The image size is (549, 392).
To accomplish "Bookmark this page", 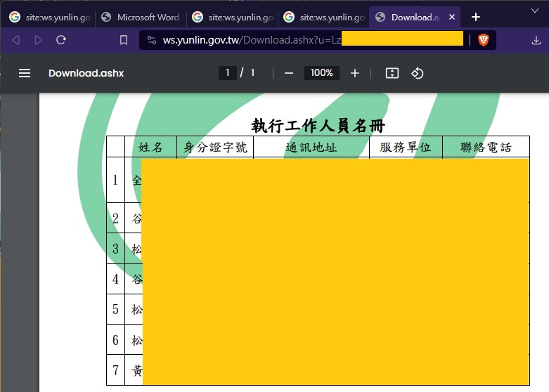I will (x=124, y=40).
